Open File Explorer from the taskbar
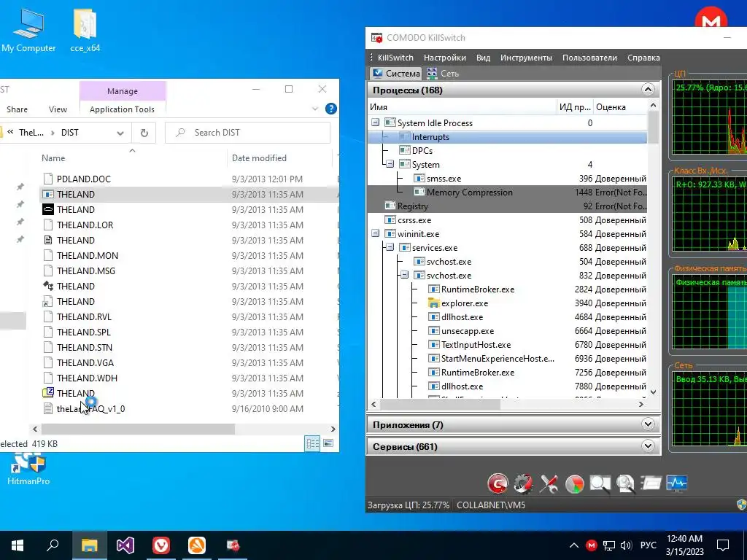Viewport: 747px width, 560px height. tap(89, 545)
